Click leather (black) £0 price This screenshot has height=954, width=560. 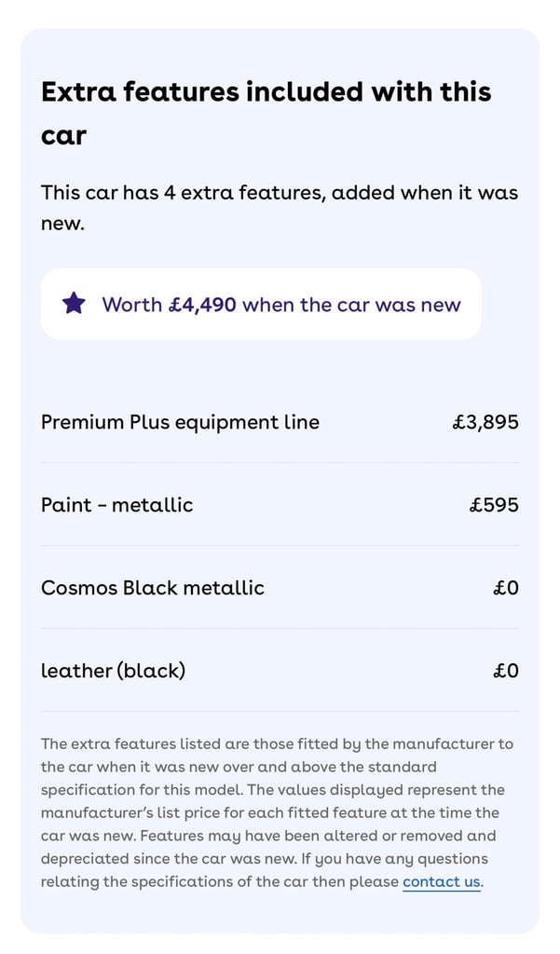[x=505, y=671]
